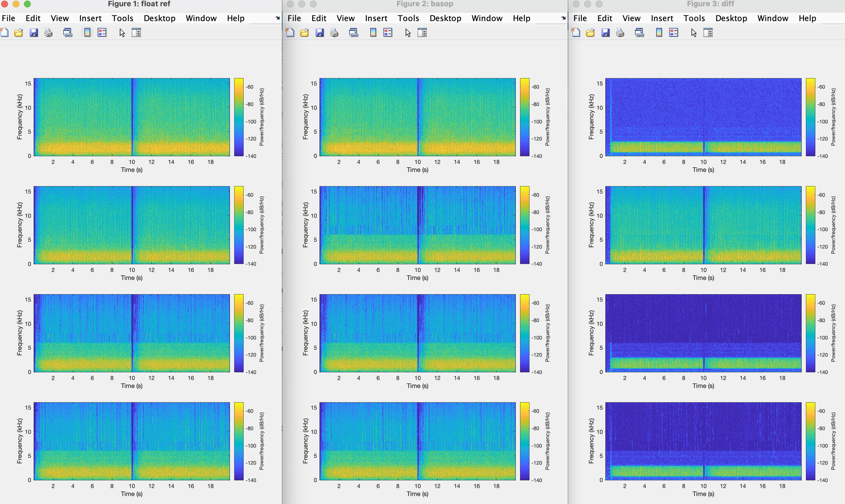Image resolution: width=845 pixels, height=504 pixels.
Task: Click New Figure icon in float ref window
Action: point(4,32)
